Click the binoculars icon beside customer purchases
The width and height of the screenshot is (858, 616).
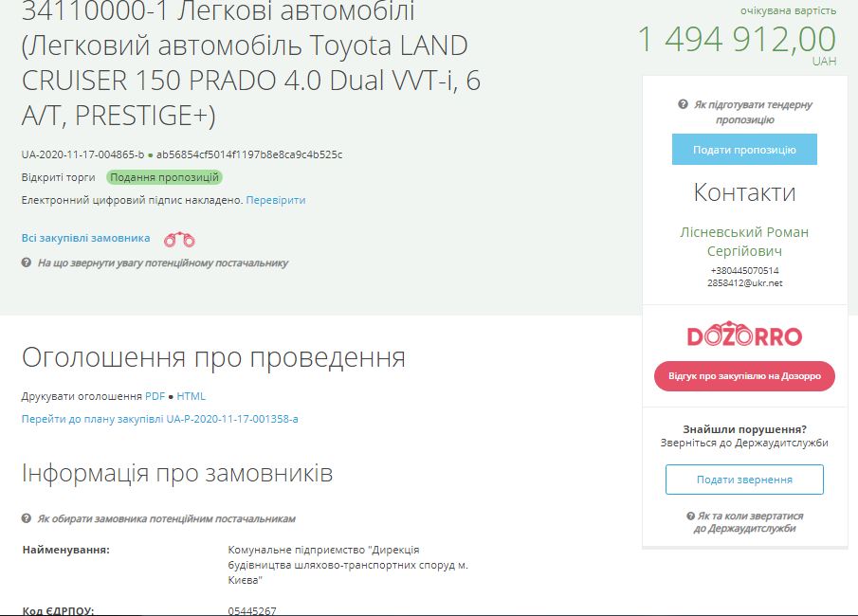click(x=178, y=240)
